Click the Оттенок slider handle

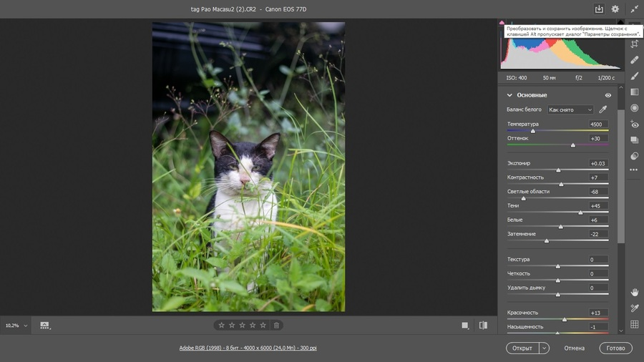573,145
